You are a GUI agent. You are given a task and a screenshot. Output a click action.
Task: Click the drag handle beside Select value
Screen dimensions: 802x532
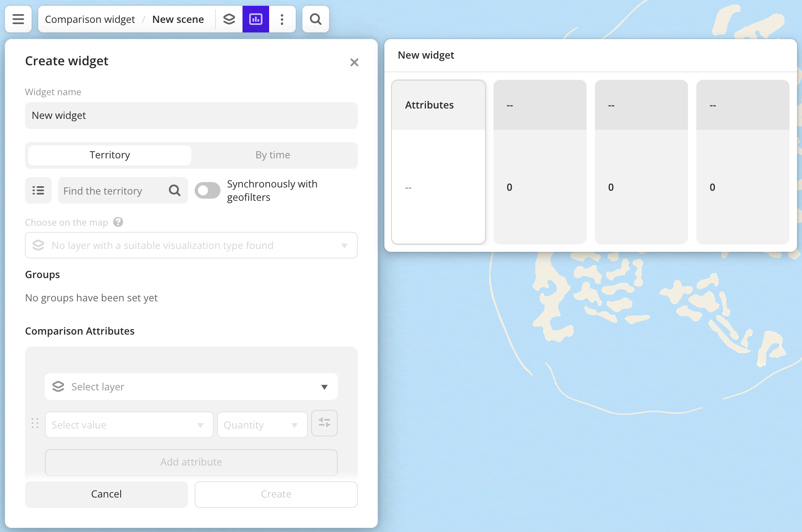click(x=35, y=423)
